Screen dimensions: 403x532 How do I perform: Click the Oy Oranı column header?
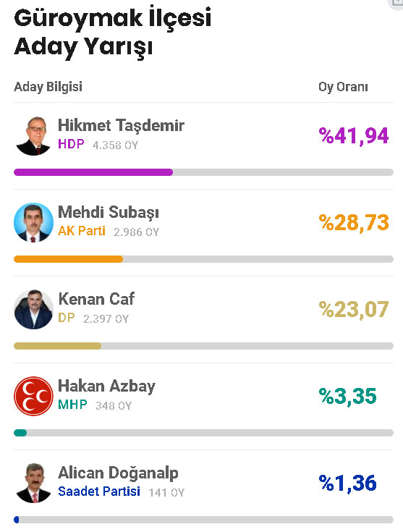[343, 87]
